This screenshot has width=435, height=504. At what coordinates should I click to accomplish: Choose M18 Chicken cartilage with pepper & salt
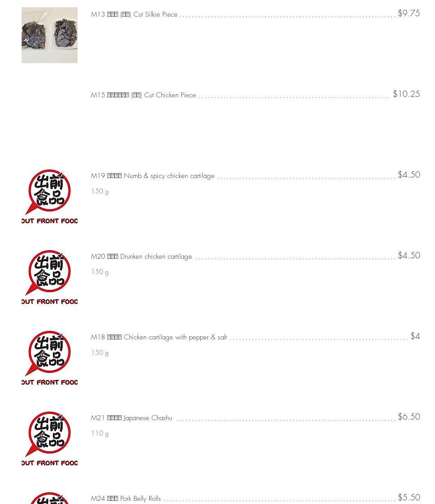point(159,337)
